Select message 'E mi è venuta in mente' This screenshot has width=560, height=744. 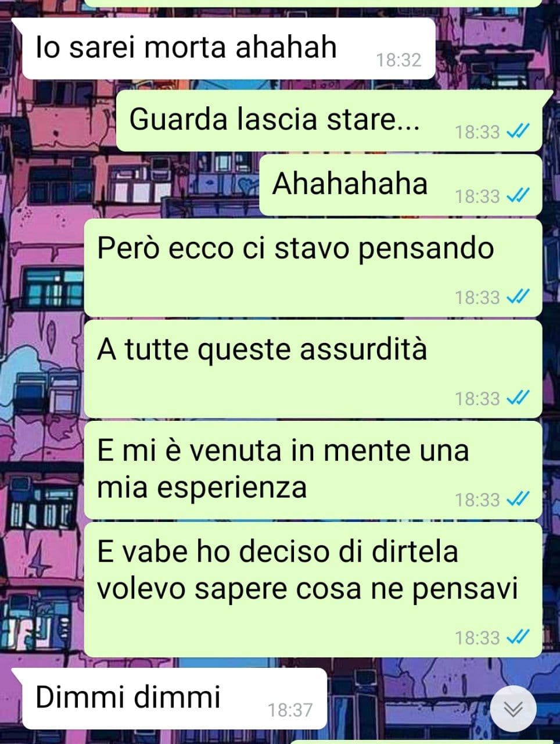pos(313,470)
